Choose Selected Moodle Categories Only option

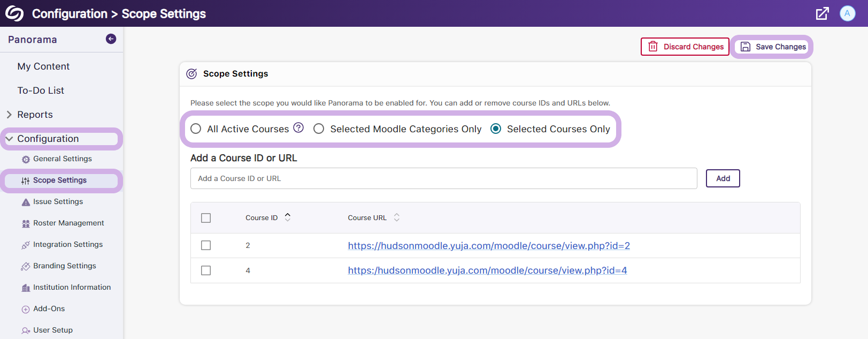tap(319, 129)
